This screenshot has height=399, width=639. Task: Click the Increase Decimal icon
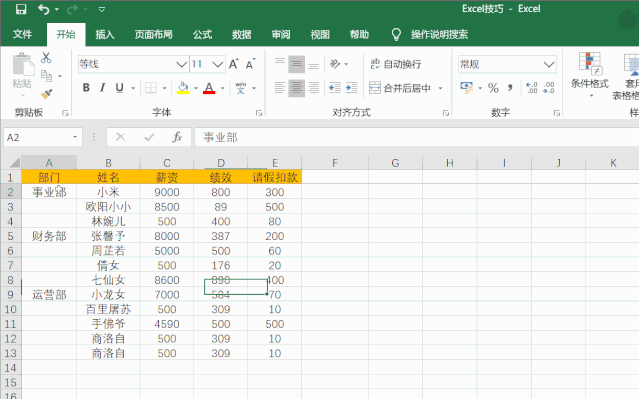[532, 88]
